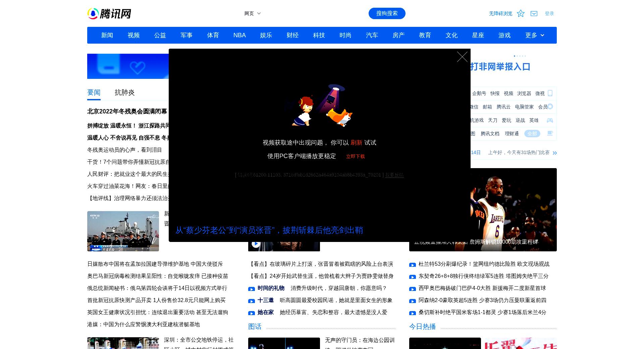Click the phone icon beside 微视
644x349 pixels.
pyautogui.click(x=550, y=93)
